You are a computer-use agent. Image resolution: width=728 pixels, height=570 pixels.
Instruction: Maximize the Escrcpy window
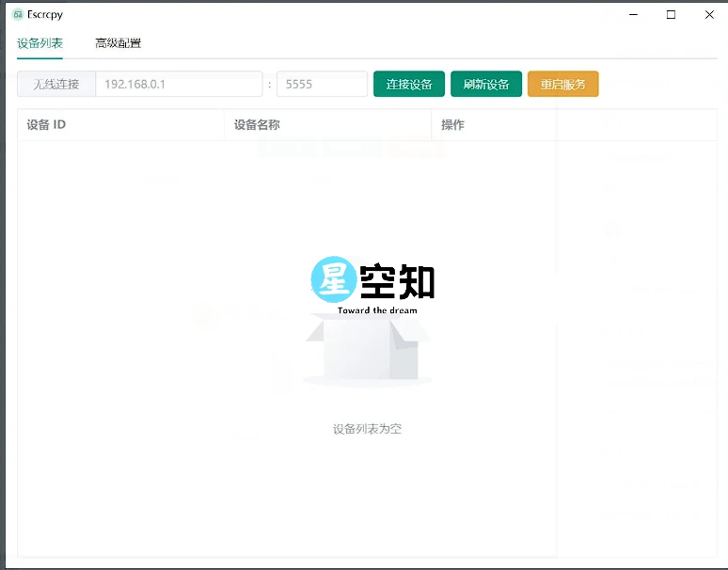click(x=671, y=15)
